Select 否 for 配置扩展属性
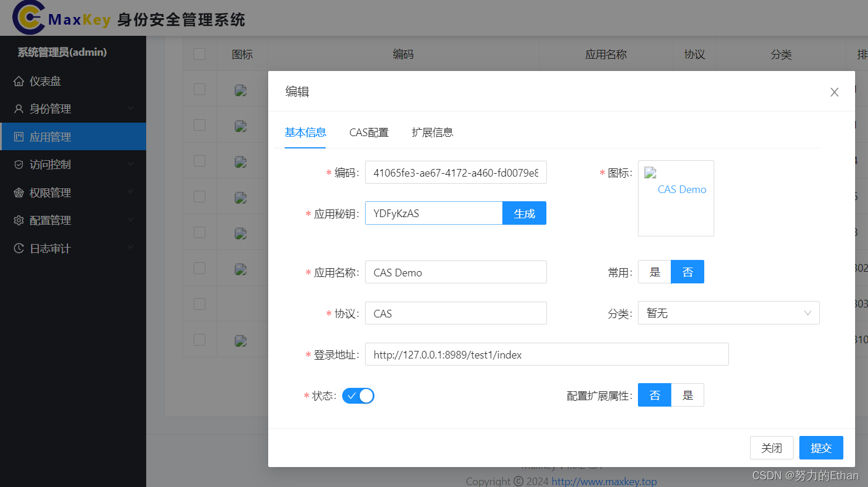The width and height of the screenshot is (868, 487). coord(654,395)
